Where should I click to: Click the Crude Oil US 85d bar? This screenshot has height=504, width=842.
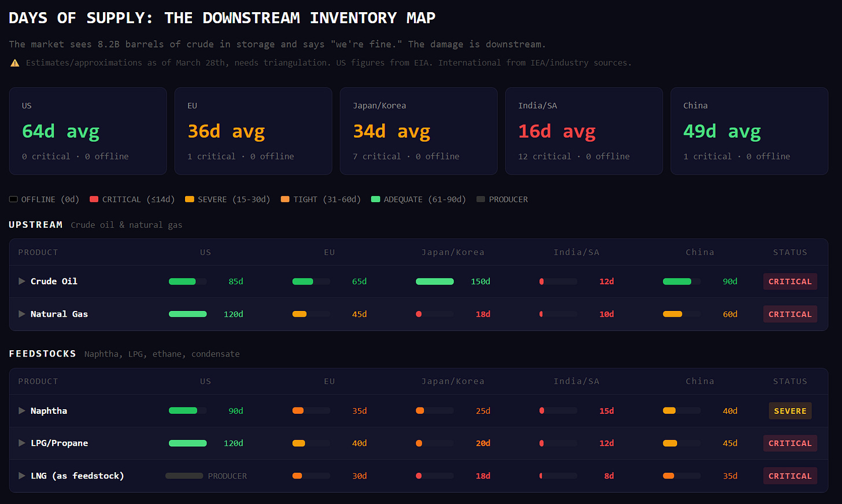click(x=187, y=281)
